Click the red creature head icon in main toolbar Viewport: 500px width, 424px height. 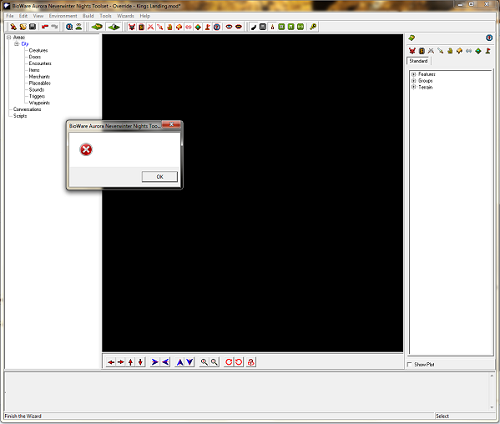tap(132, 27)
